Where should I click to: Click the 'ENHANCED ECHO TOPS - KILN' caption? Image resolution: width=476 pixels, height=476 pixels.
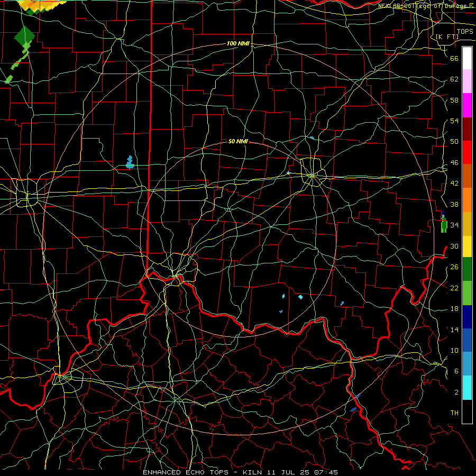coord(204,472)
